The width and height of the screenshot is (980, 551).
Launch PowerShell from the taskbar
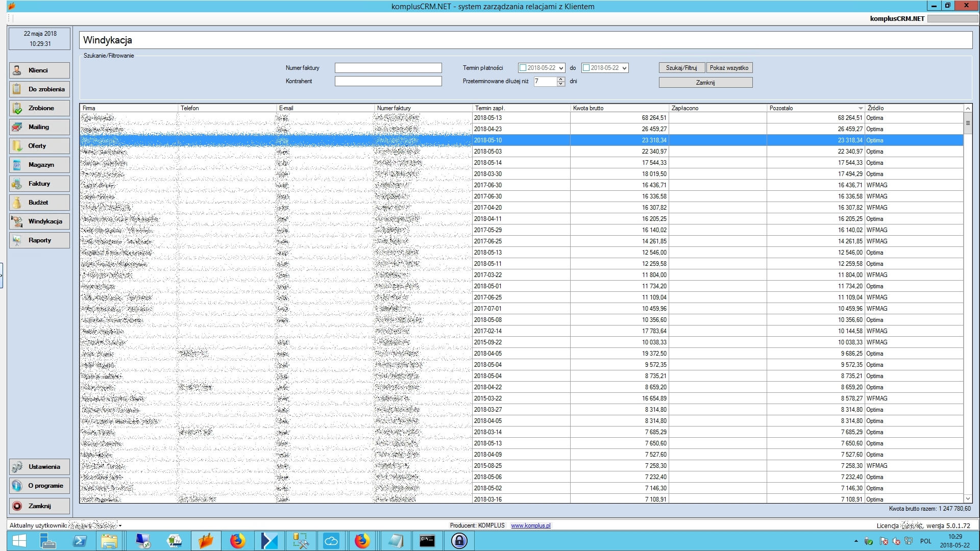click(80, 541)
